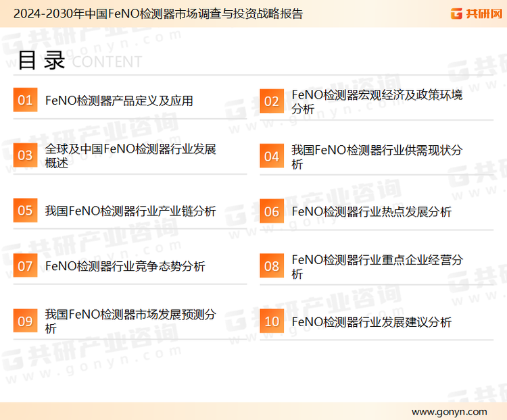This screenshot has width=507, height=420.
Task: Select the orange 01 number badge
Action: click(25, 100)
